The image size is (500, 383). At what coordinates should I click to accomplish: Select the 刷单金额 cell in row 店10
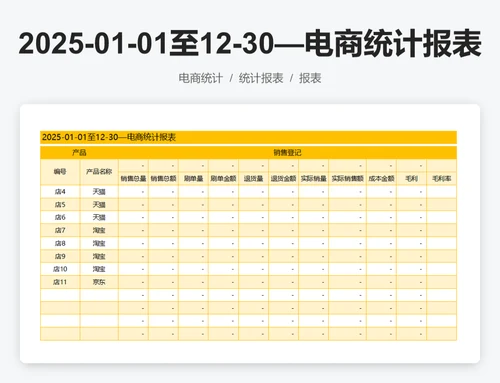pyautogui.click(x=223, y=269)
